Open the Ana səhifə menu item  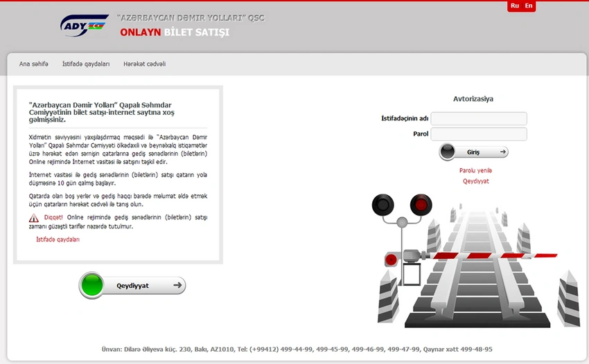[34, 64]
